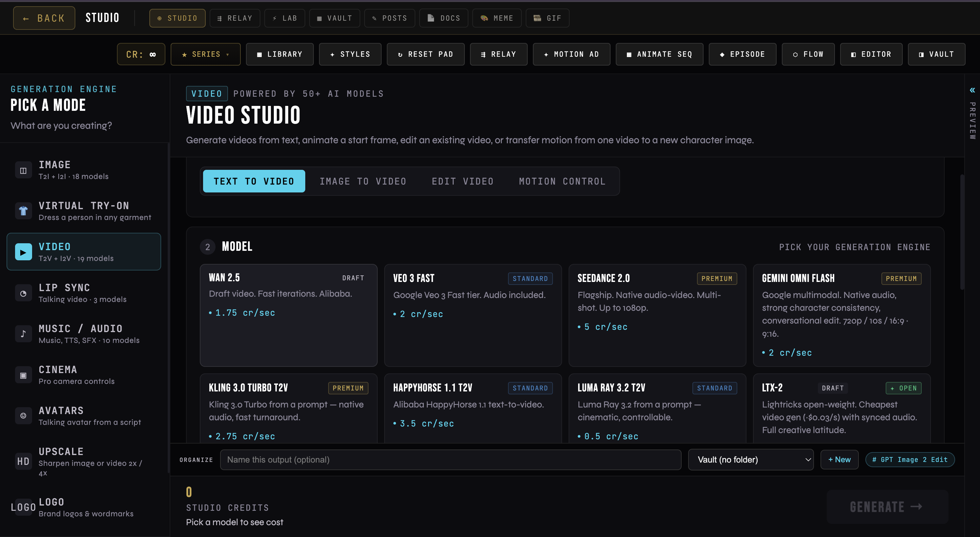Screen dimensions: 980x537
Task: Open the Vault folder dropdown
Action: [751, 459]
